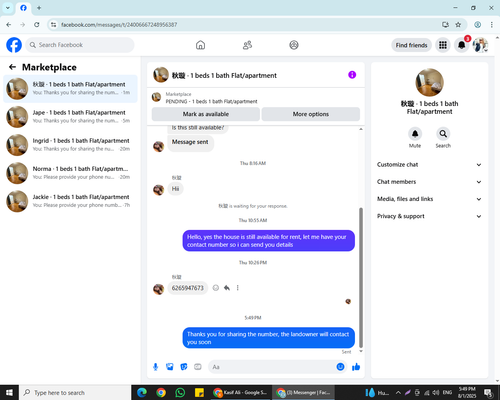500x400 pixels.
Task: Expand Customize chat section
Action: click(429, 165)
